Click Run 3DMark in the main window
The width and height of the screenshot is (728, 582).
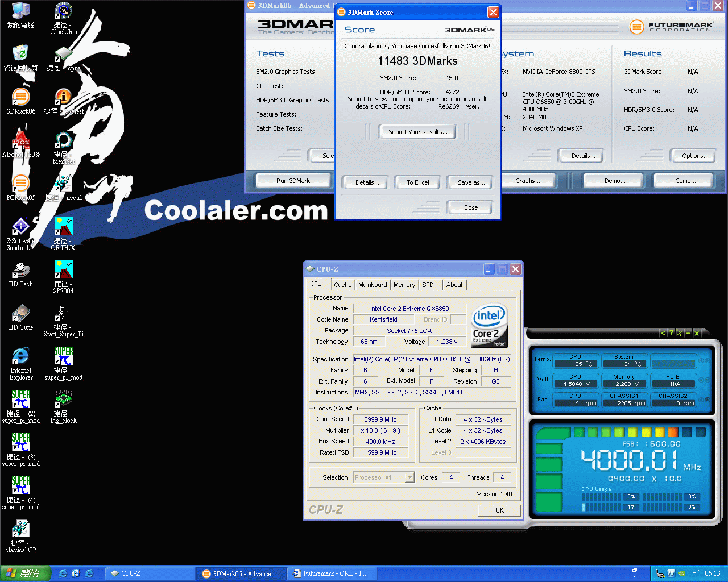tap(293, 181)
